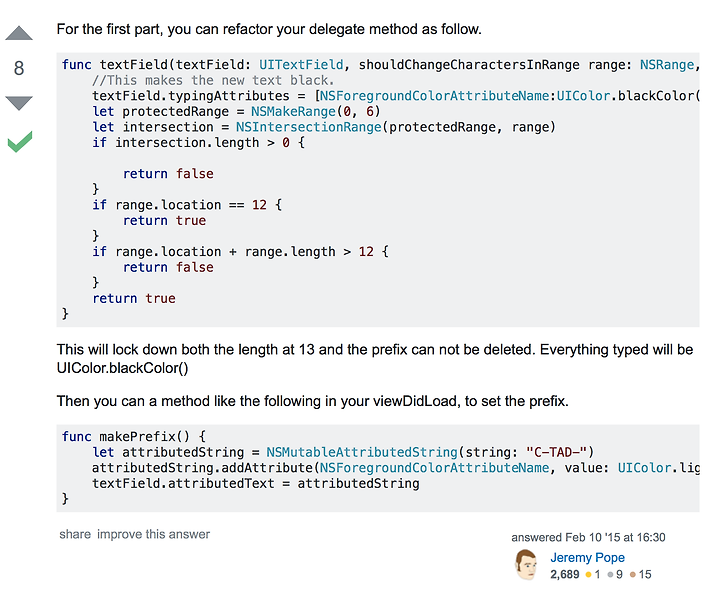Downvote the answer using the down arrow

[x=19, y=103]
